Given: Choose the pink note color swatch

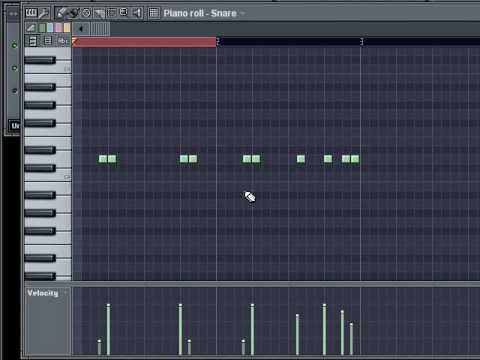Looking at the screenshot, I should (x=59, y=28).
